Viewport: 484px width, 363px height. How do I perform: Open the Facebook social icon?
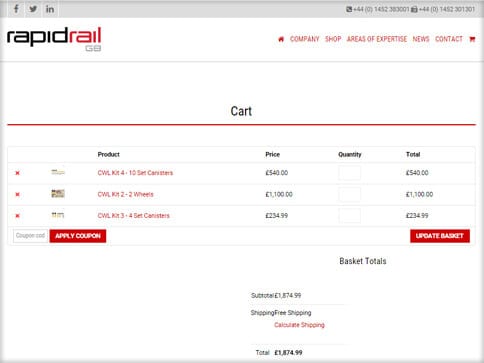pos(16,9)
